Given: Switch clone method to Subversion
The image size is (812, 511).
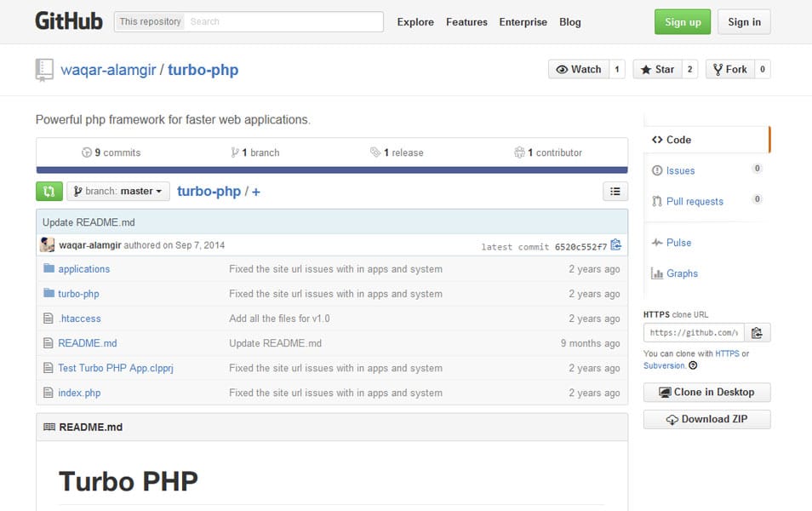Looking at the screenshot, I should tap(664, 365).
